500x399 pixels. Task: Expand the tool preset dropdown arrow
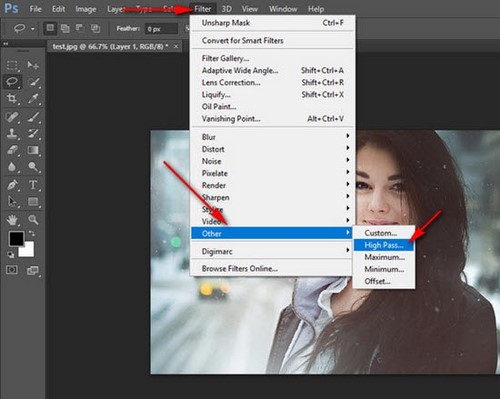(x=33, y=29)
